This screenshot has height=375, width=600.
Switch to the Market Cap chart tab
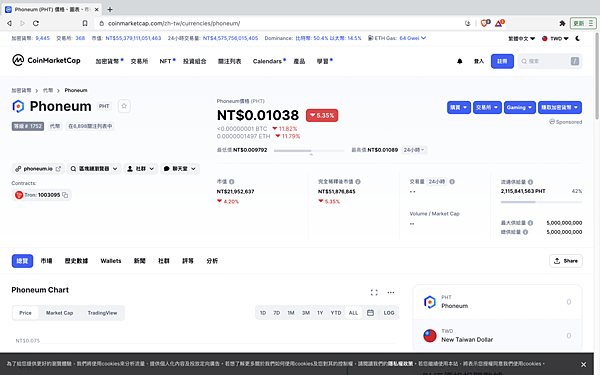click(59, 313)
